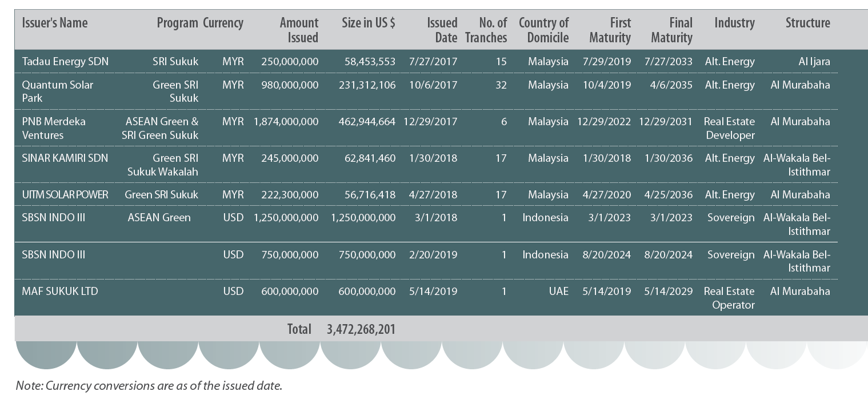
Task: Select the Al Ijara structure cell
Action: click(814, 62)
